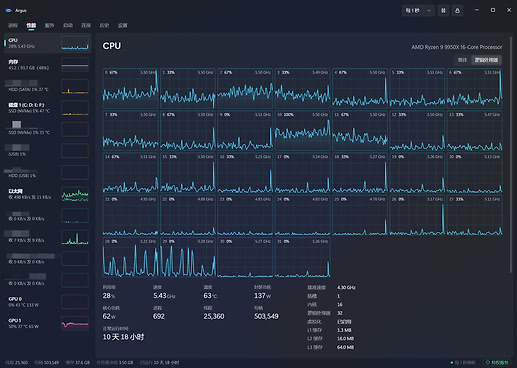Open the update interval dropdown 每1秒
Viewport: 517px width, 368px height.
[x=418, y=11]
